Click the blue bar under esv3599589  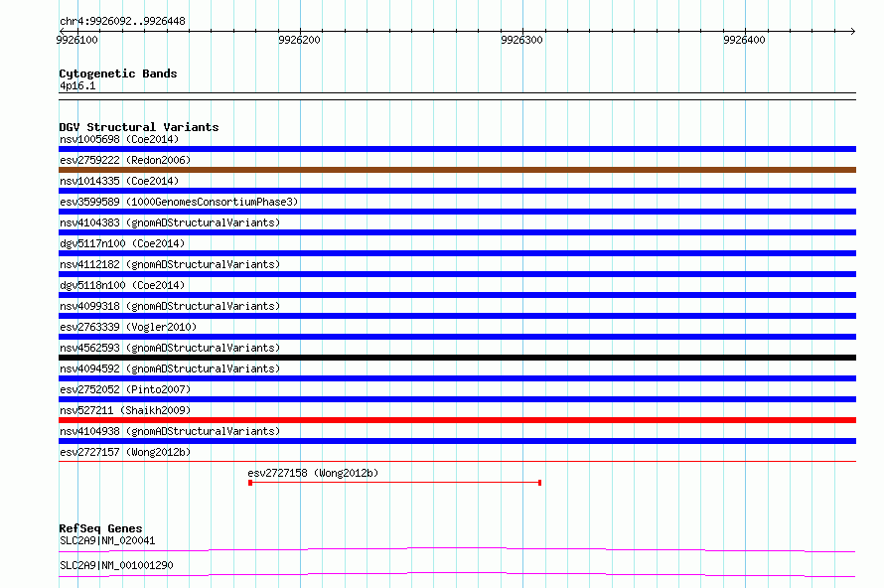click(457, 212)
